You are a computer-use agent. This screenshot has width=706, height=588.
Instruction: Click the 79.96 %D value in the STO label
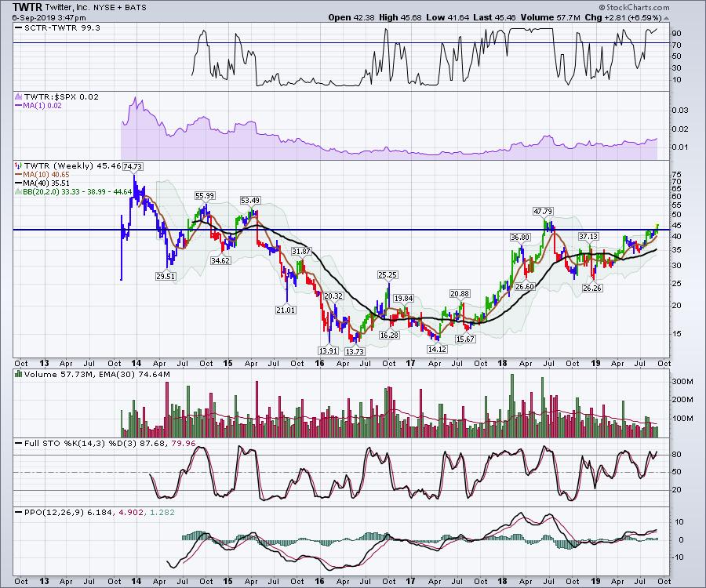[x=184, y=444]
